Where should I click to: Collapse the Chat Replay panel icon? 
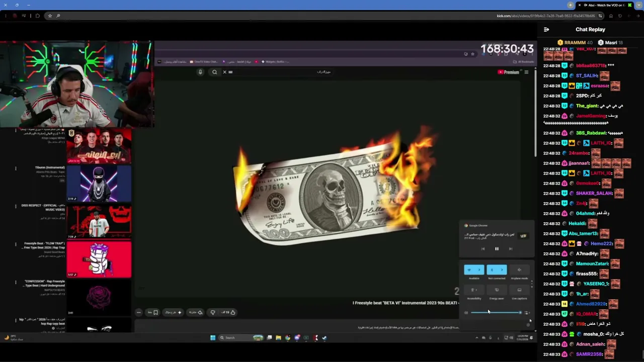546,30
